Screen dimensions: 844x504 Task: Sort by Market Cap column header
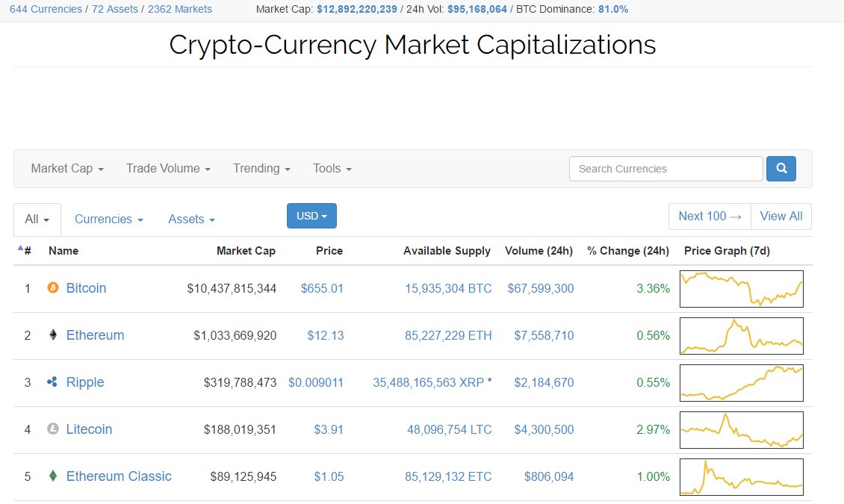click(246, 251)
